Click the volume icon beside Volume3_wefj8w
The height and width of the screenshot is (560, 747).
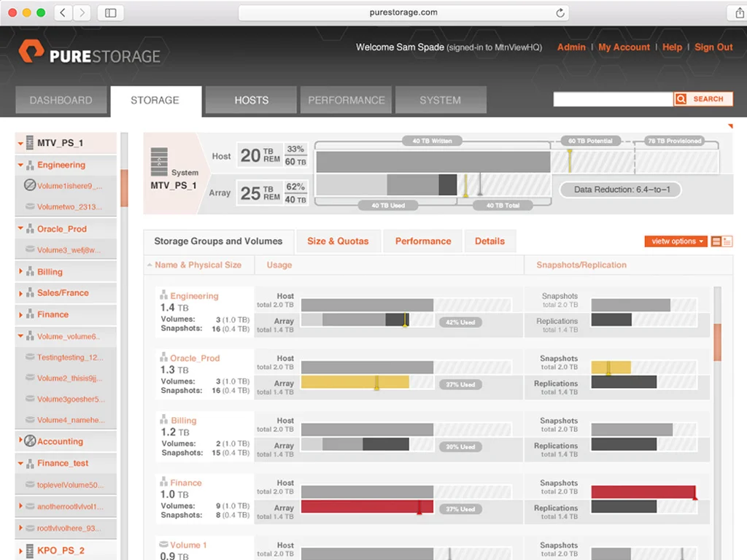pyautogui.click(x=29, y=249)
